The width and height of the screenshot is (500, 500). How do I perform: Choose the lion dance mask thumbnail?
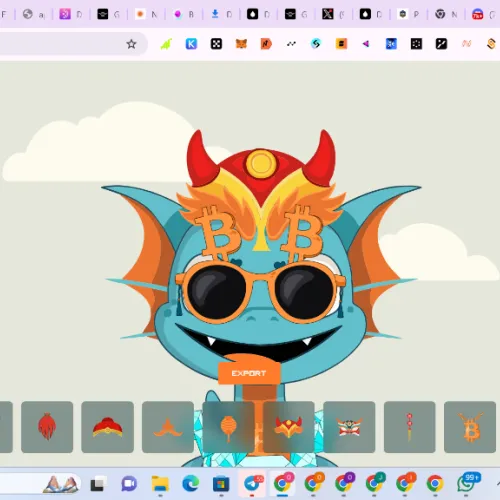click(x=349, y=427)
